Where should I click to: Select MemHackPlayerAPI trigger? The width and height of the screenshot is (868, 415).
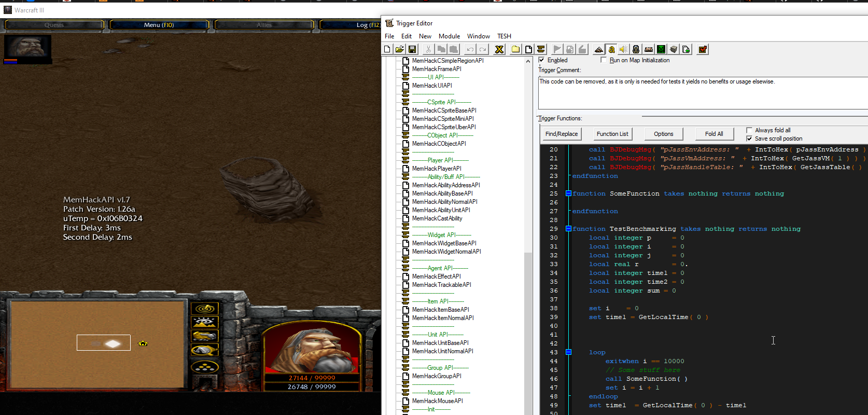point(437,169)
